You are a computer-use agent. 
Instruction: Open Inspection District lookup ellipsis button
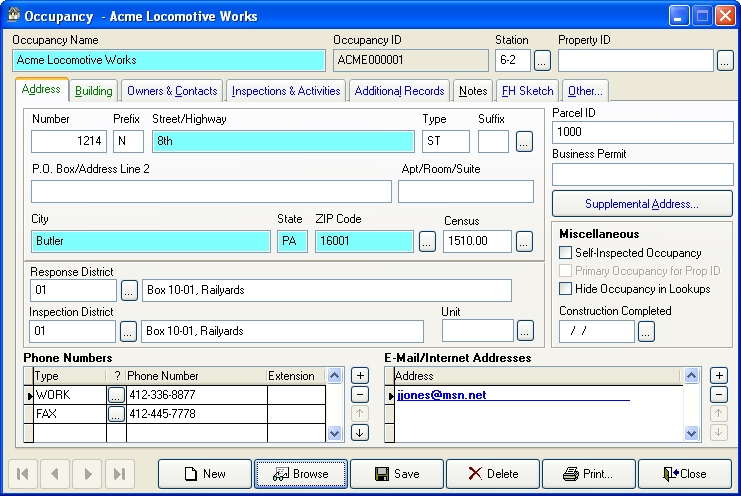[x=128, y=331]
